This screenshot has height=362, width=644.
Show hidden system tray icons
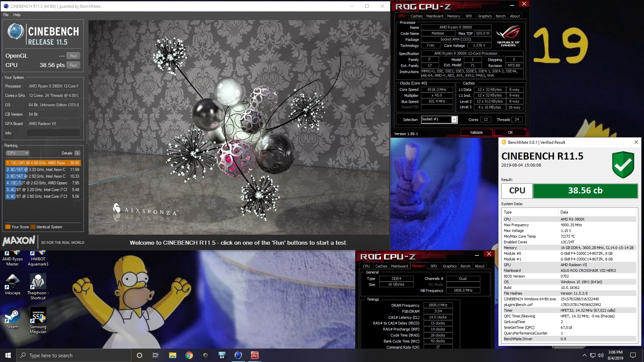pos(584,355)
